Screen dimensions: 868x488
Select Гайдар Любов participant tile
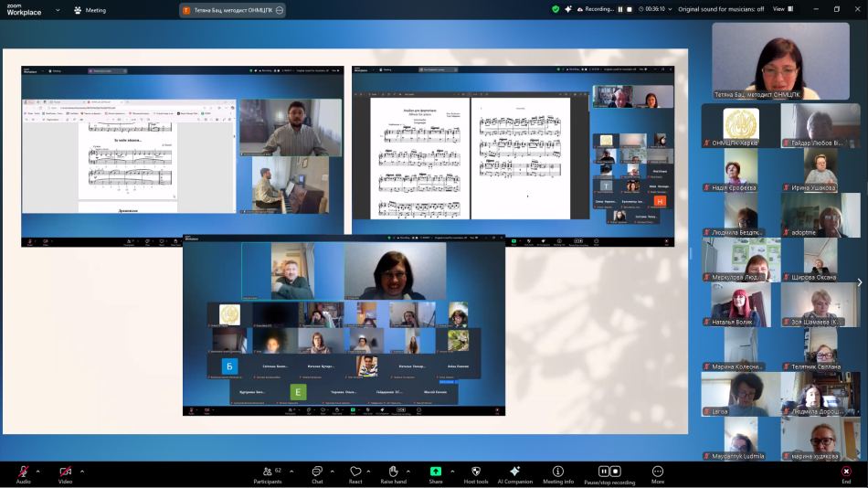(821, 126)
